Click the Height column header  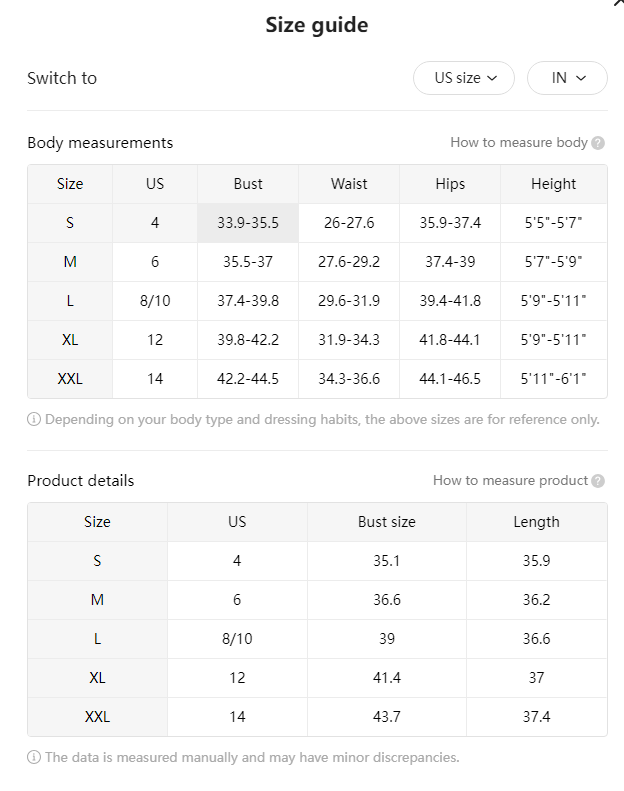coord(553,184)
